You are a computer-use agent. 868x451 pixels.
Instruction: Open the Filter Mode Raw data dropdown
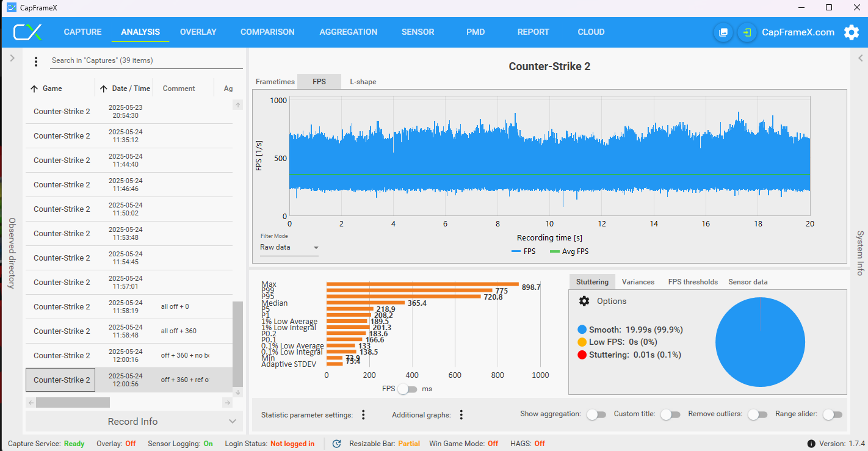289,247
